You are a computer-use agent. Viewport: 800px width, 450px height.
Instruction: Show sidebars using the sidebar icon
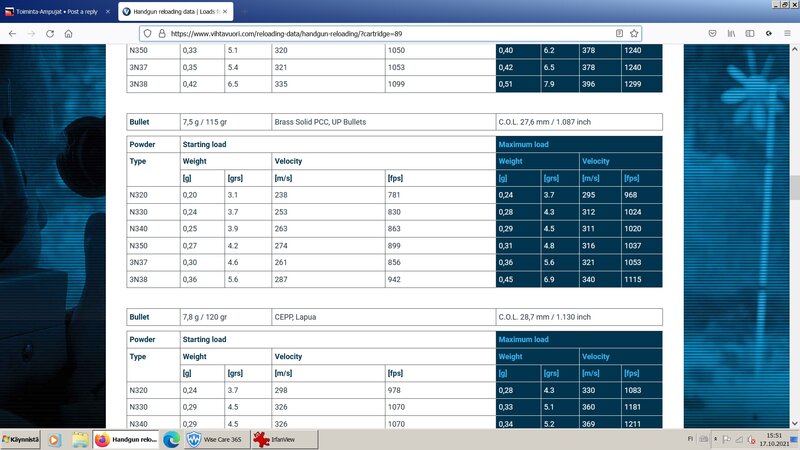coord(749,32)
